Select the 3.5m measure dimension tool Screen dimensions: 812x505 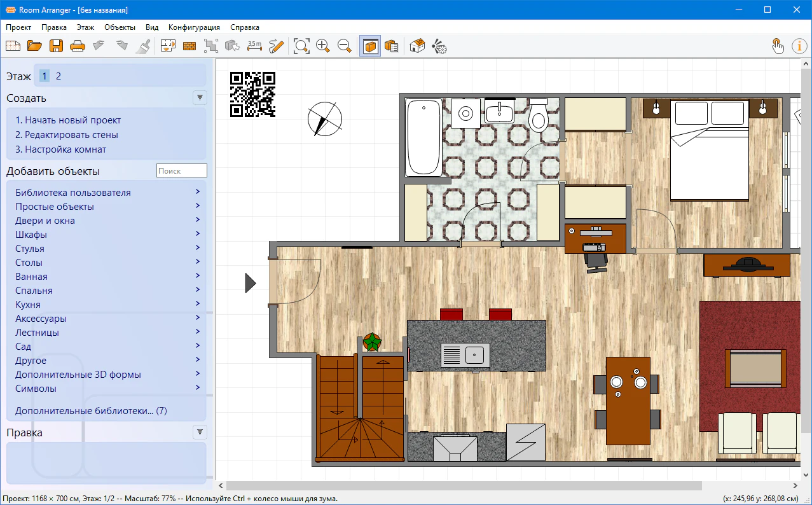click(x=254, y=46)
